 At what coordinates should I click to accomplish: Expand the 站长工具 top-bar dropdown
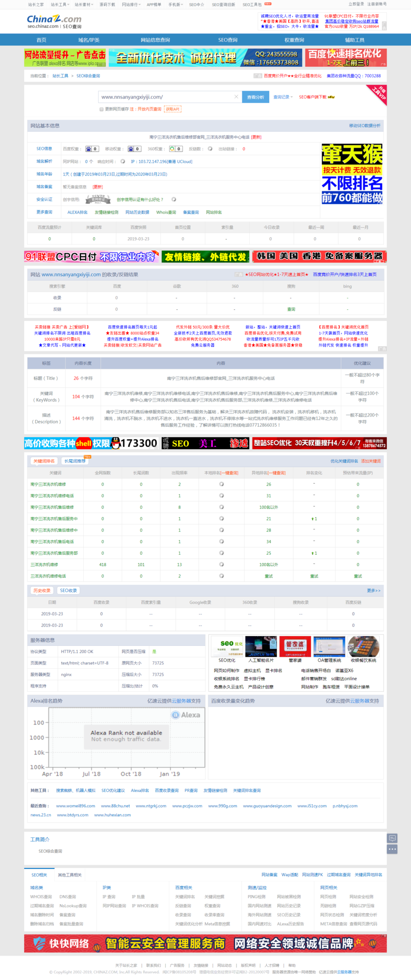(x=60, y=4)
